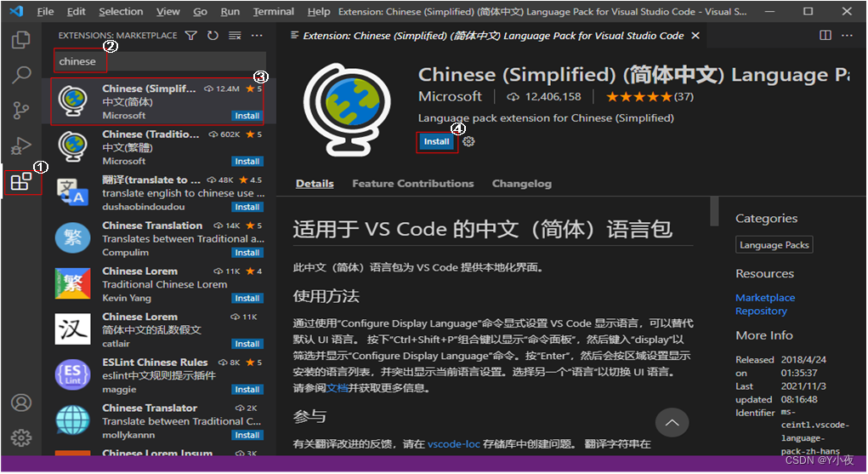The image size is (868, 474).
Task: Open the Run menu
Action: pyautogui.click(x=230, y=11)
